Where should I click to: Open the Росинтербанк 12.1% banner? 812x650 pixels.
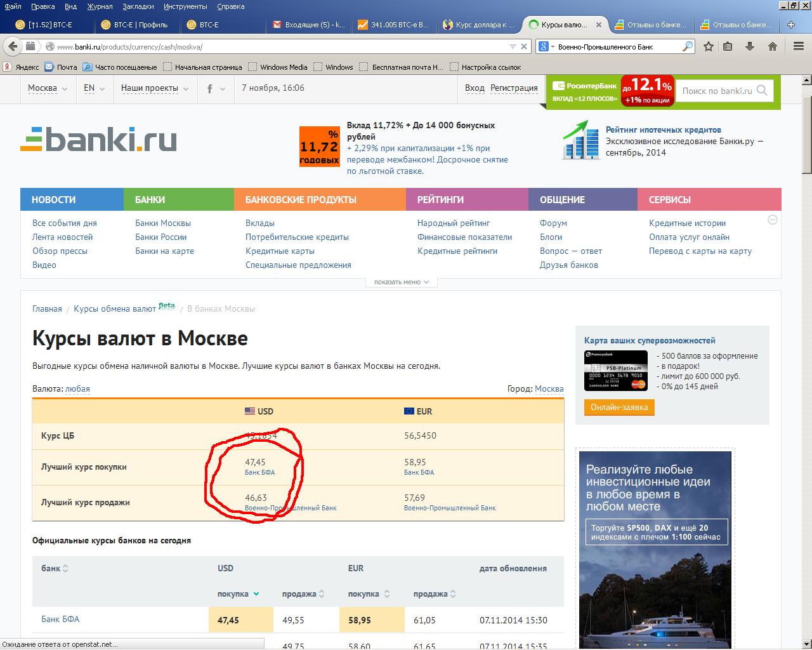coord(610,91)
